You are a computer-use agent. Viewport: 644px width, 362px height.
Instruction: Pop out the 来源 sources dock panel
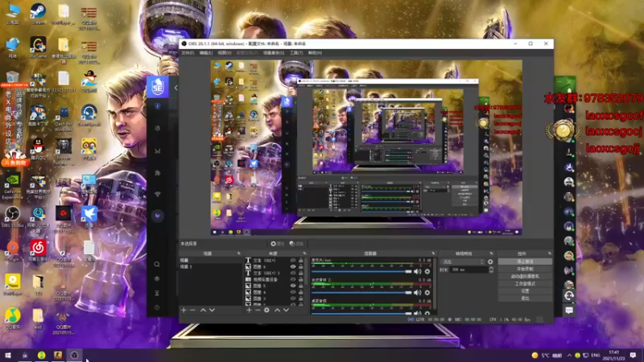[x=304, y=253]
